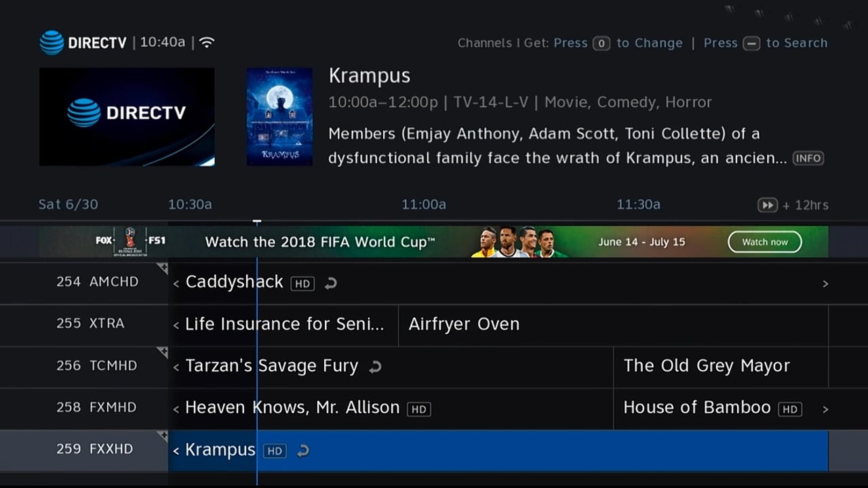Click the June 14 - July 15 banner text
This screenshot has height=488, width=868.
(x=642, y=242)
